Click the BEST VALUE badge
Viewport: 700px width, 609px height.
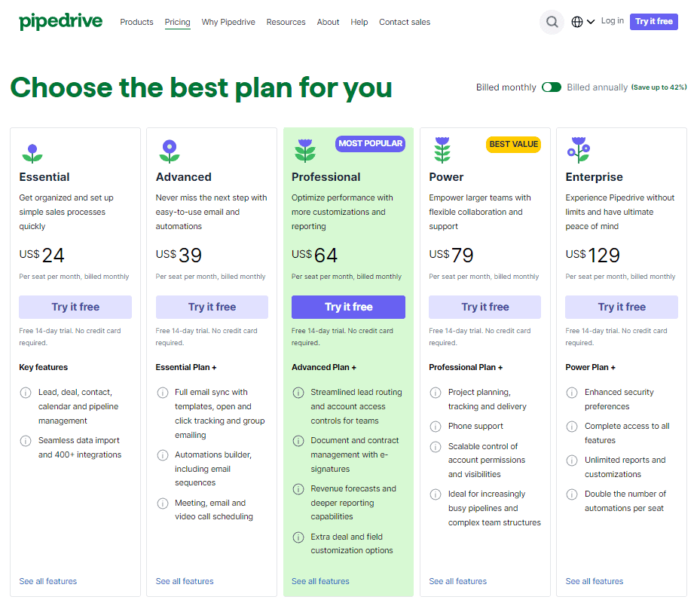[513, 143]
